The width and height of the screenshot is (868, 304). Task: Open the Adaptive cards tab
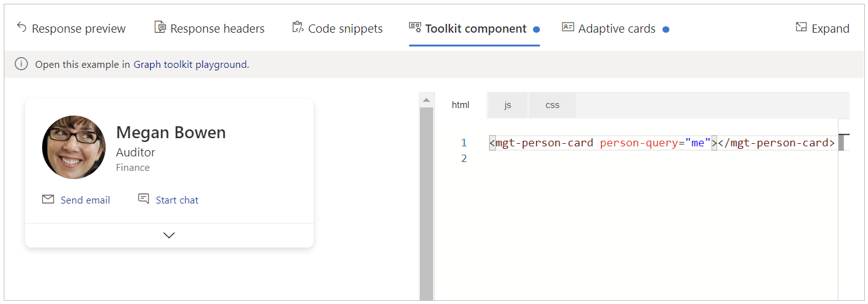pos(617,29)
